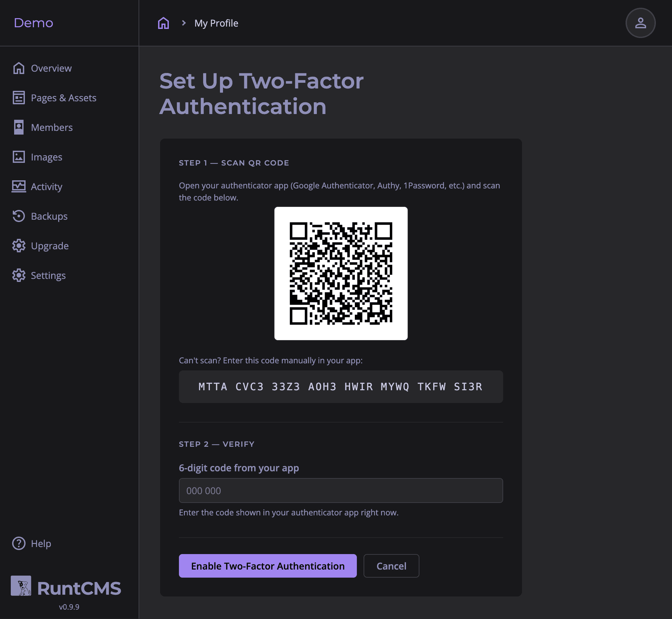The image size is (672, 619).
Task: Click the breadcrumb chevron separator
Action: coord(183,23)
